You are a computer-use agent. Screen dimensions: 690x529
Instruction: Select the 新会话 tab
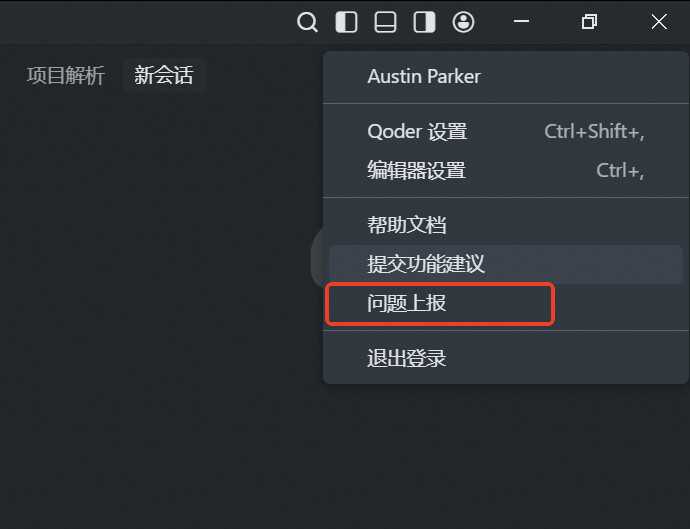(164, 76)
